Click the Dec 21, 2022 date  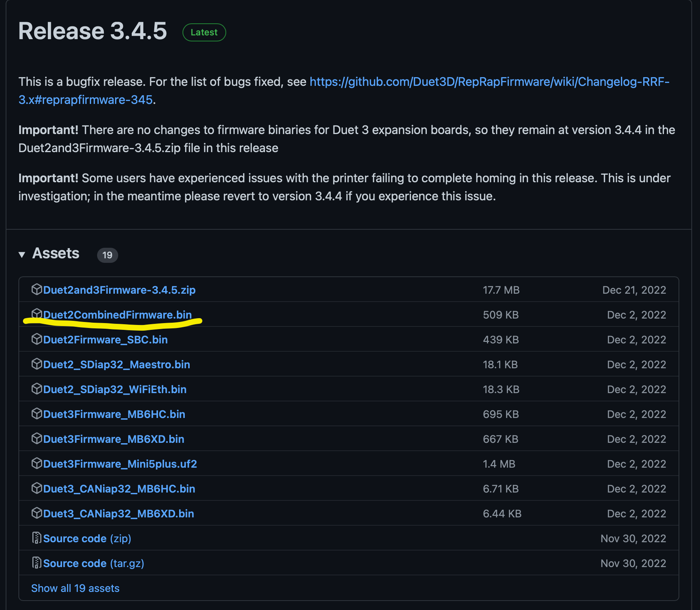(x=634, y=290)
